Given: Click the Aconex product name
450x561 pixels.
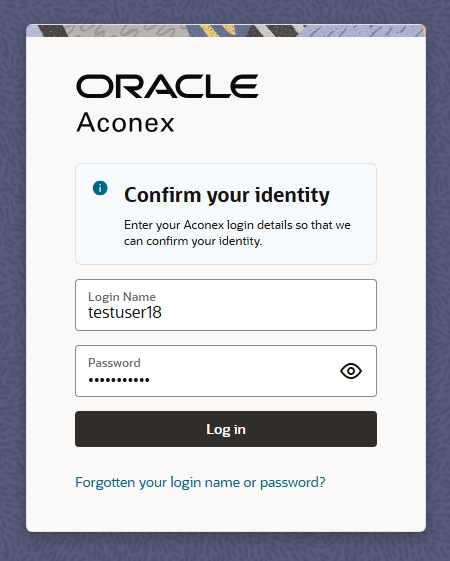Looking at the screenshot, I should tap(126, 122).
